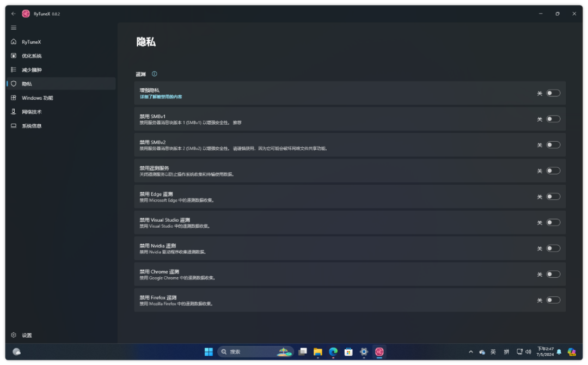Screen dimensions: 588x365
Task: Click the RyTuneX taskbar icon
Action: click(x=379, y=351)
